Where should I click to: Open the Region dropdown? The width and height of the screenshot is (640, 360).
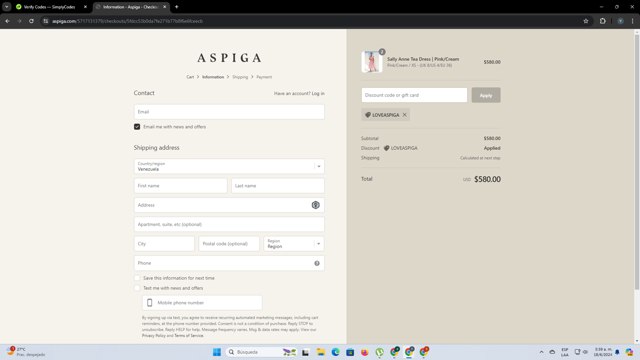click(x=294, y=244)
